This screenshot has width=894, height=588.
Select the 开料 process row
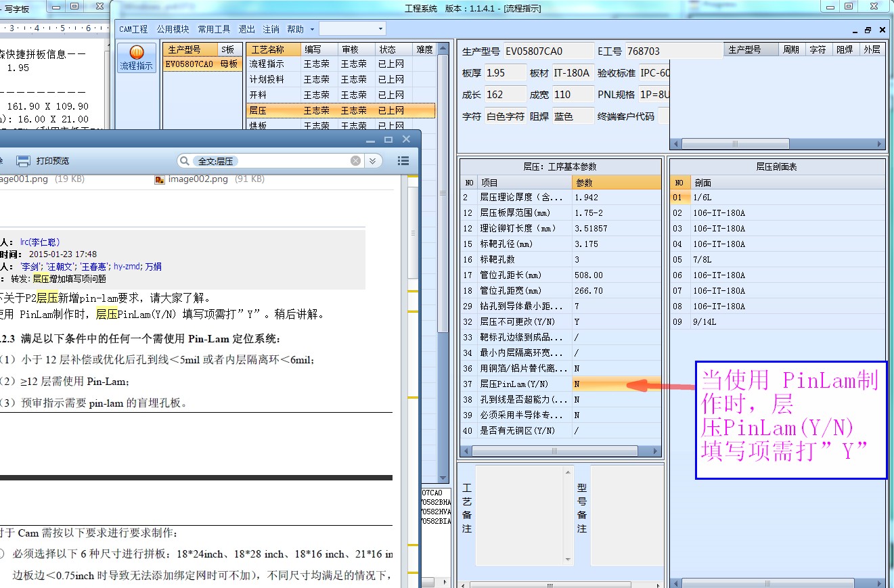tap(340, 95)
